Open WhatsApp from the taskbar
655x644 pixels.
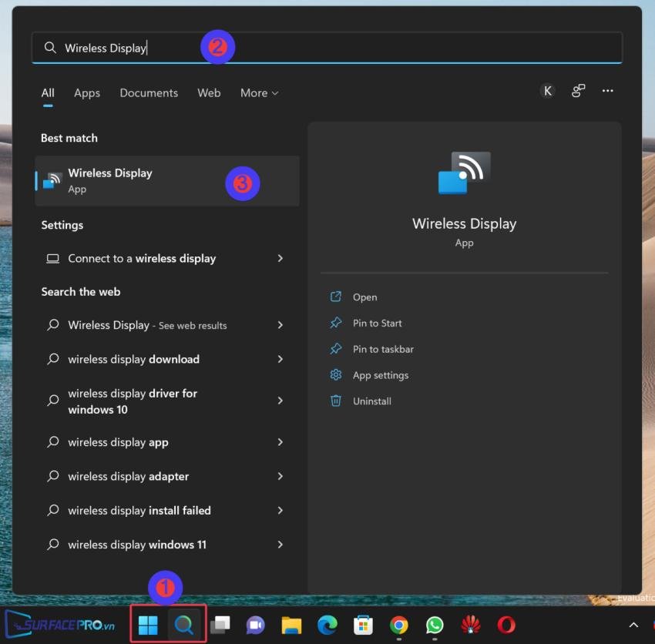click(434, 625)
